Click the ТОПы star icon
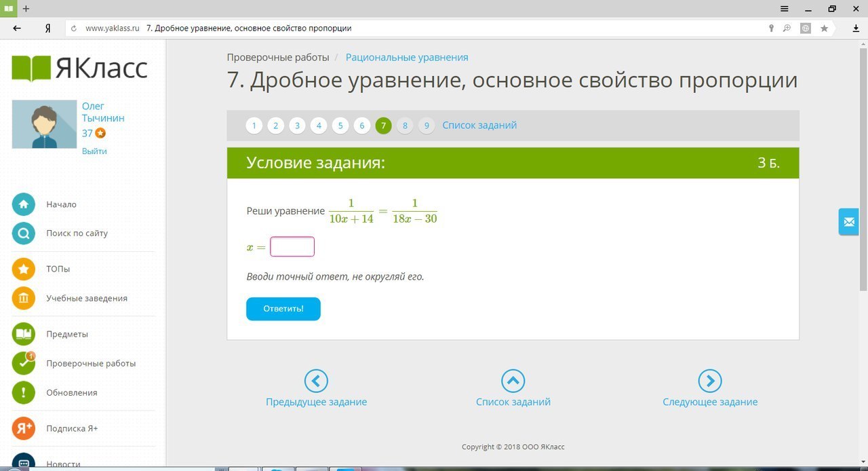The width and height of the screenshot is (868, 471). click(24, 269)
